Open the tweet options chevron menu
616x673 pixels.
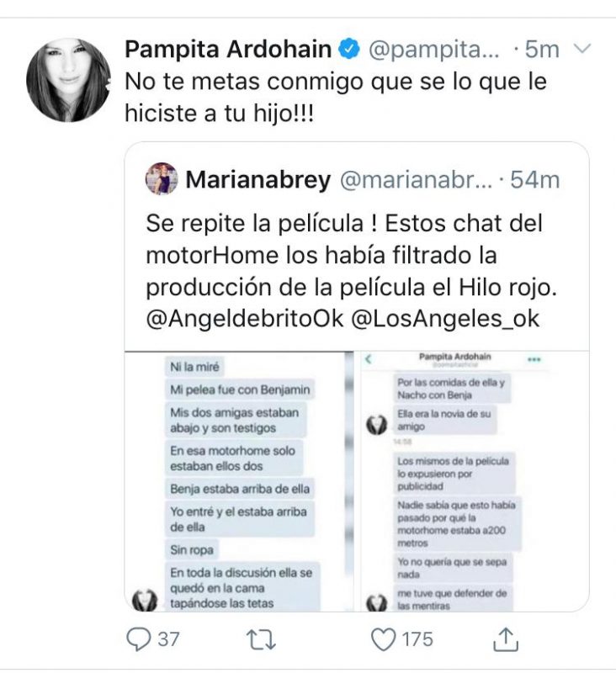click(x=581, y=50)
